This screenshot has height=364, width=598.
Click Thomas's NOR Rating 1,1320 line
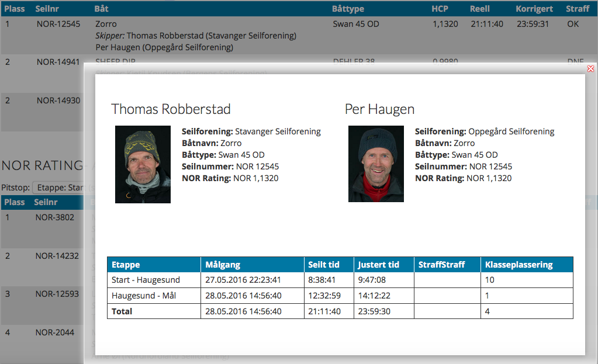[x=230, y=178]
